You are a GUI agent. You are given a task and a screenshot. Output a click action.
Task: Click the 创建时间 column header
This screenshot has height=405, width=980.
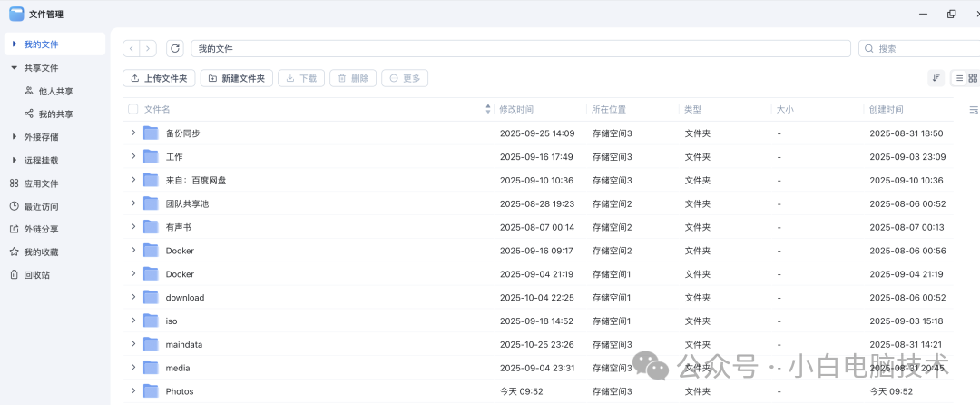[886, 109]
